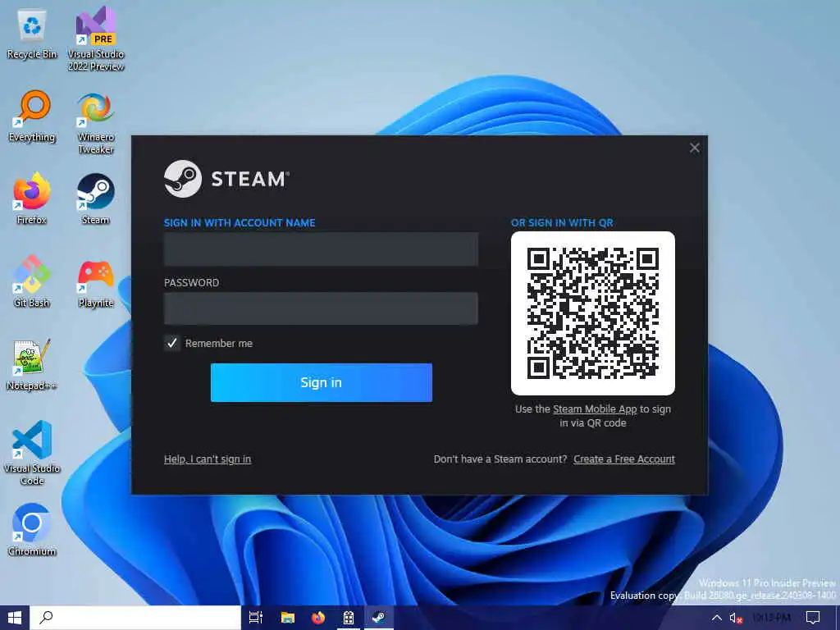Click the taskbar search magnifier icon

[x=46, y=617]
